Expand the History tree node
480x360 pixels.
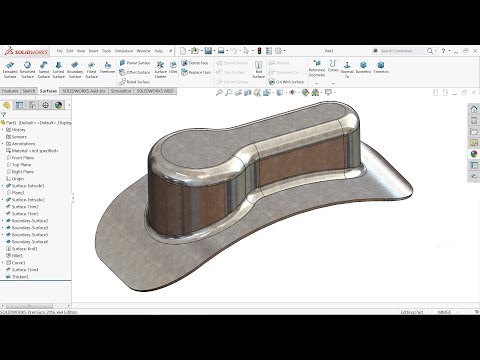coord(3,130)
